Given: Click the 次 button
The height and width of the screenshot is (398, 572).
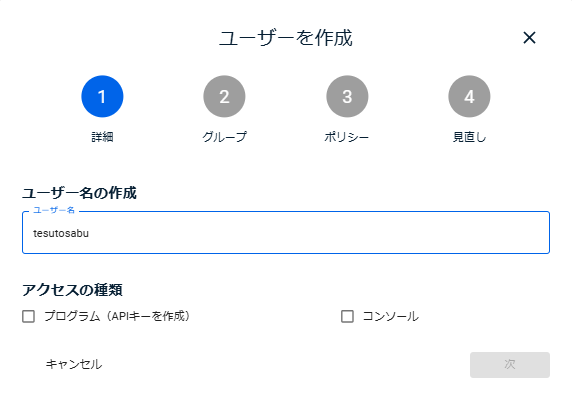Looking at the screenshot, I should coord(510,364).
